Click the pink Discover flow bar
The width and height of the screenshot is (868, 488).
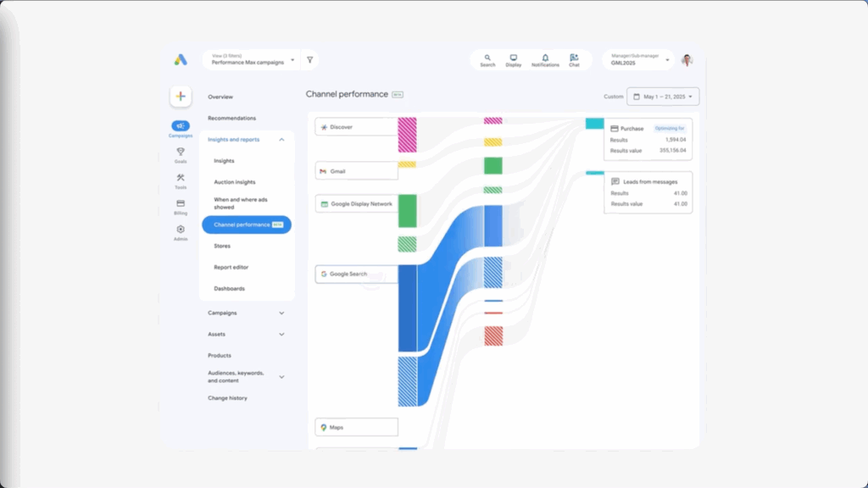pyautogui.click(x=407, y=135)
